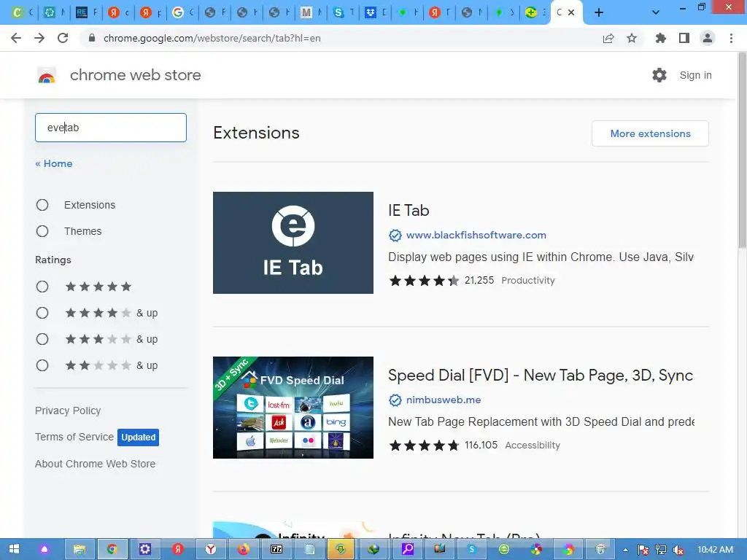The width and height of the screenshot is (747, 560).
Task: Open Chrome from the taskbar
Action: point(112,550)
